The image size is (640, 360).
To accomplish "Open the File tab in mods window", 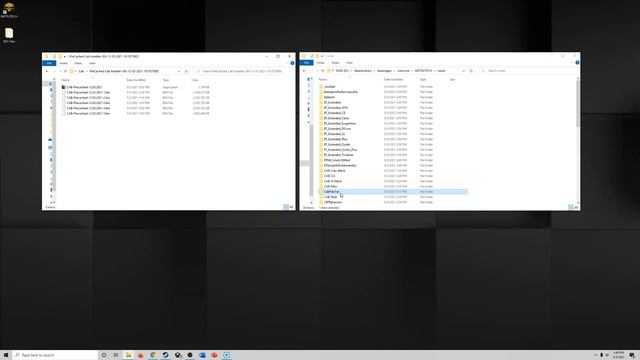I will click(x=307, y=63).
